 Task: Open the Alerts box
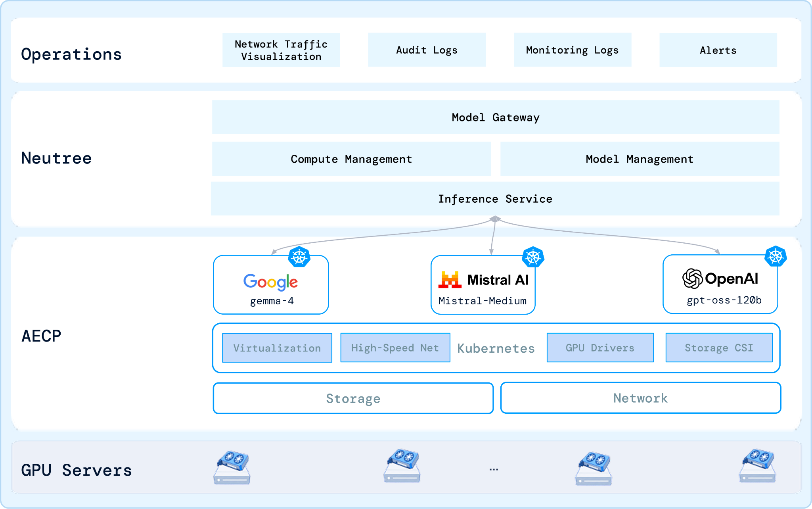click(718, 50)
